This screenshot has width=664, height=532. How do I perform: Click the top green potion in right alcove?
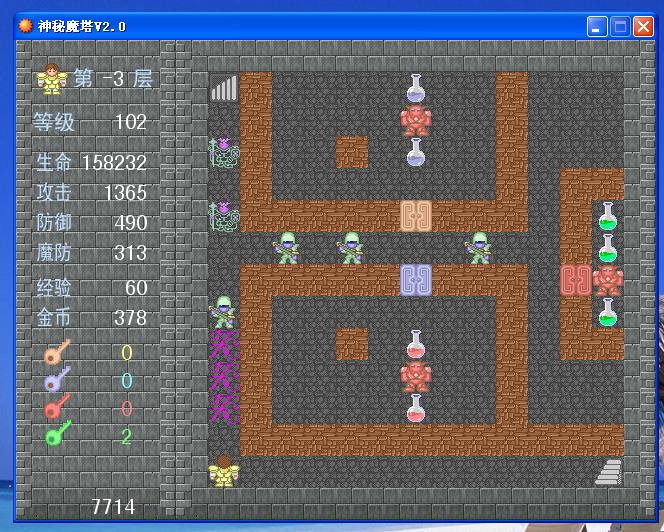608,216
